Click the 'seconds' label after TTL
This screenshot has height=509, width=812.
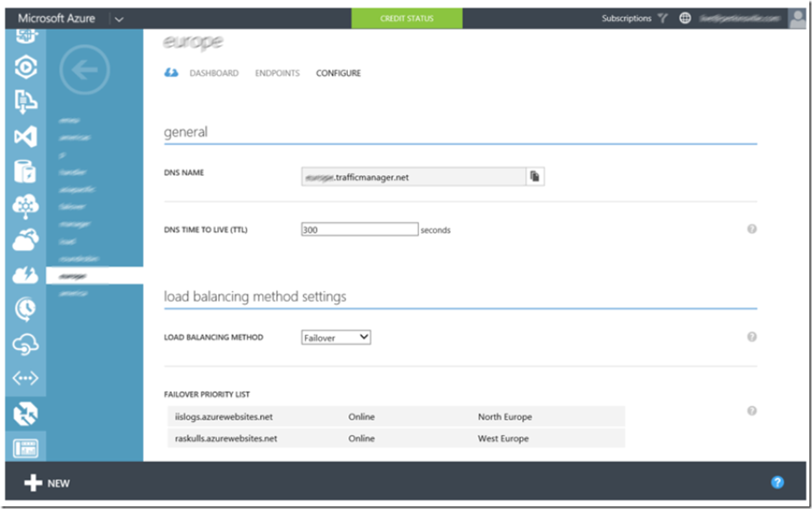[x=435, y=230]
